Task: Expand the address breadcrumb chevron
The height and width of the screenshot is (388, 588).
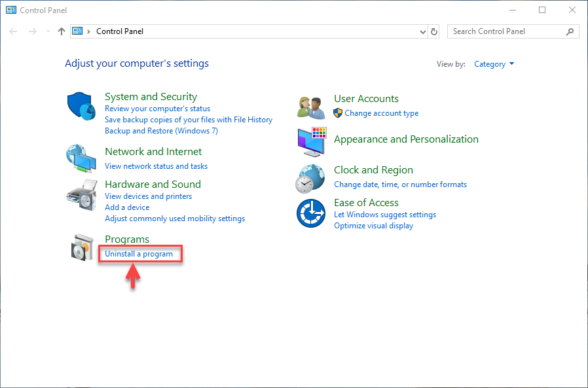Action: coord(88,31)
